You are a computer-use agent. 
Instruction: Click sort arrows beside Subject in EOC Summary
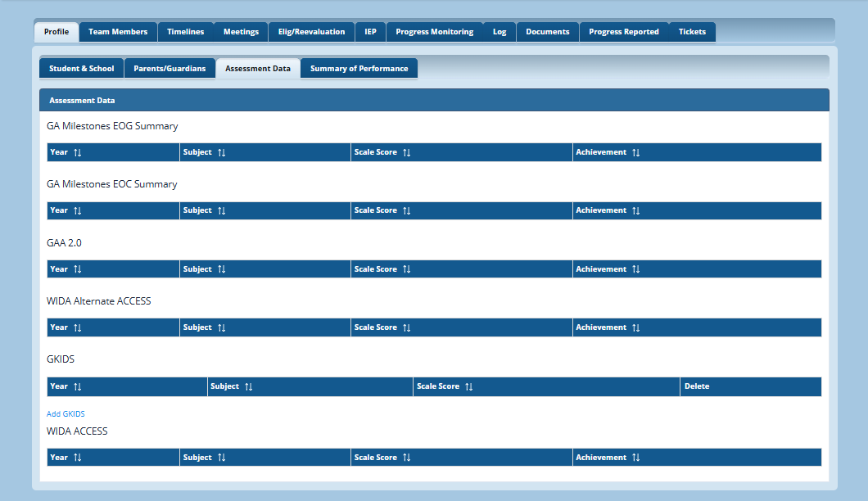click(221, 211)
